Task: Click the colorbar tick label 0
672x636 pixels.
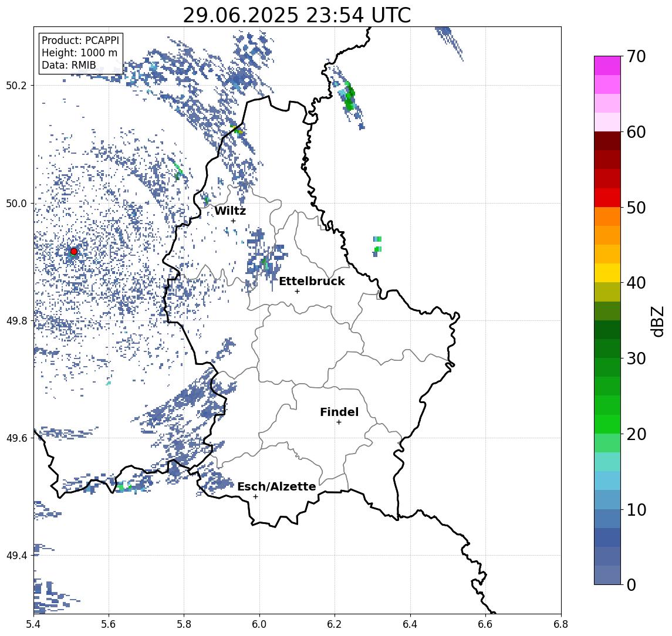Action: point(632,584)
